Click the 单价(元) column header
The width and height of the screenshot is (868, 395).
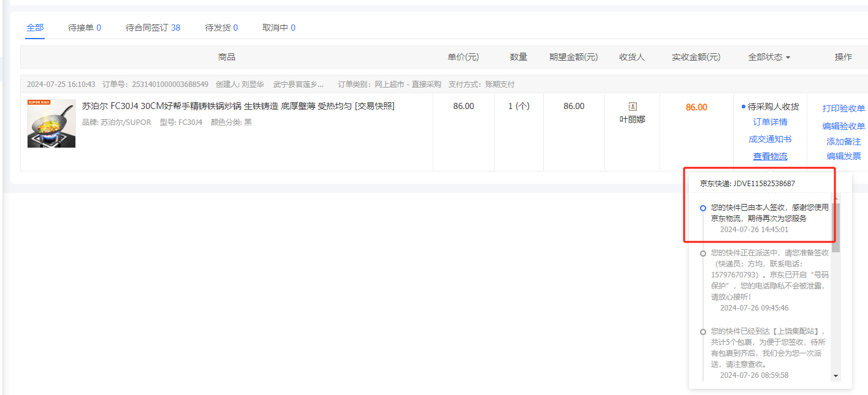click(x=463, y=57)
